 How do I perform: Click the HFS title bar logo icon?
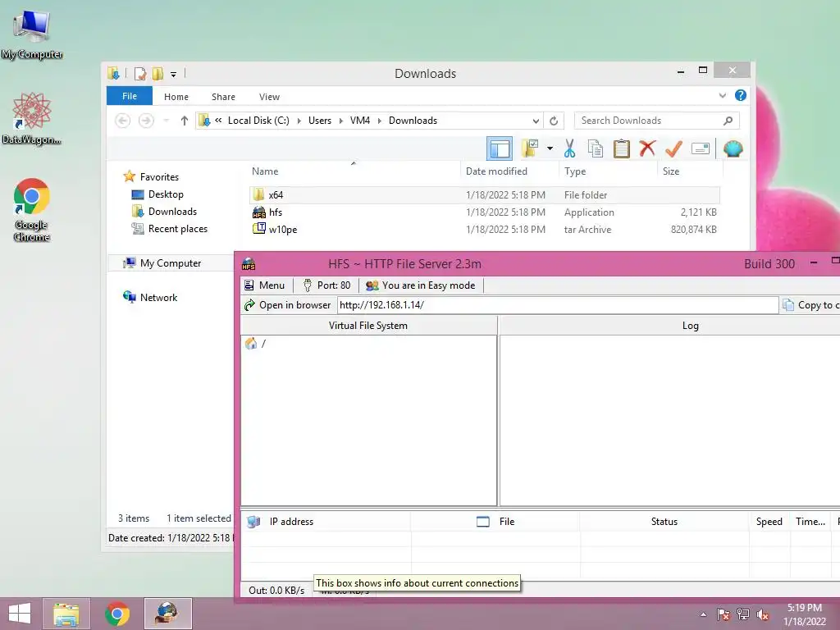pyautogui.click(x=249, y=263)
